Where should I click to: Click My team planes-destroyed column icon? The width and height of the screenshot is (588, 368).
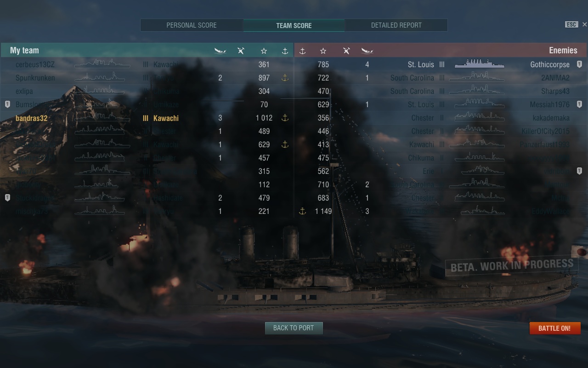click(x=241, y=51)
